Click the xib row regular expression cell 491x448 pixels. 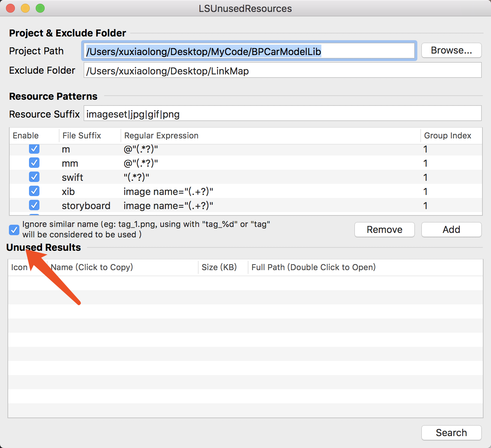[x=168, y=192]
